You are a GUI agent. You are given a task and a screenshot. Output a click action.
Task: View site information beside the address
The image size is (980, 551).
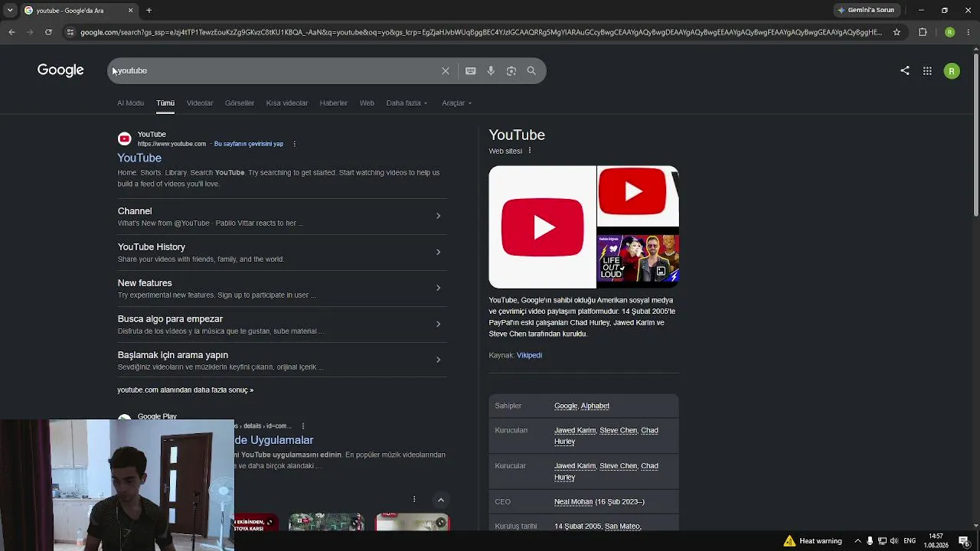tap(70, 32)
